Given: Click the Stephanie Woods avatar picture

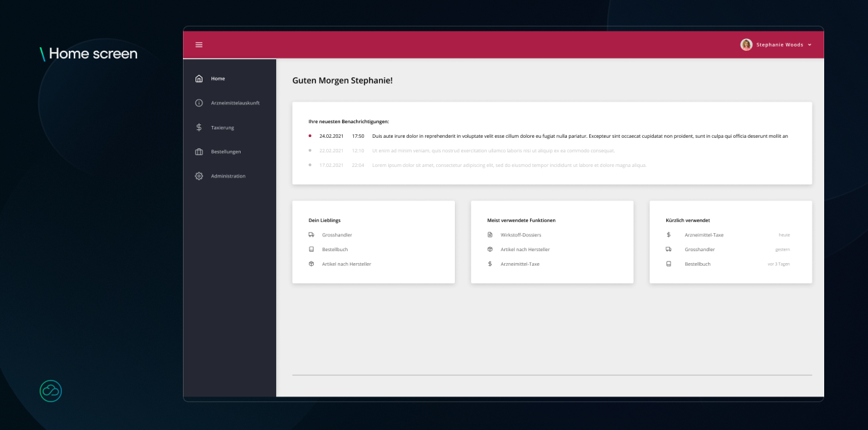Looking at the screenshot, I should (x=746, y=45).
